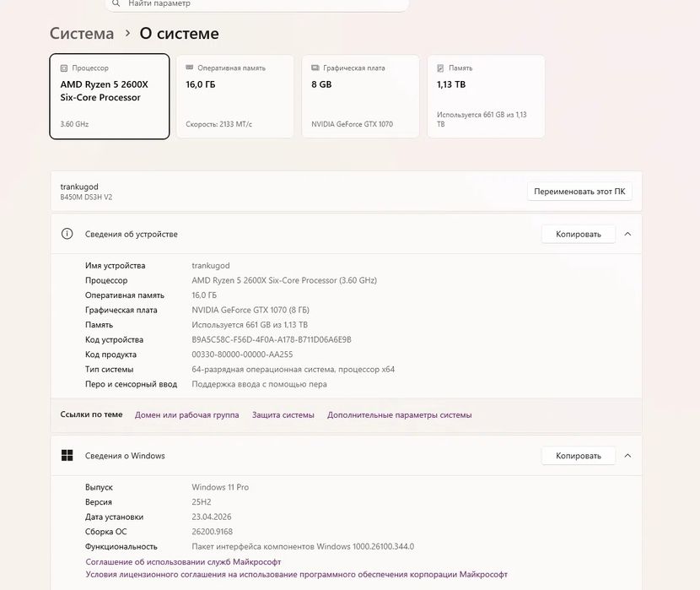
Task: Click Скорость: 2133 МТ/с text
Action: [x=218, y=124]
